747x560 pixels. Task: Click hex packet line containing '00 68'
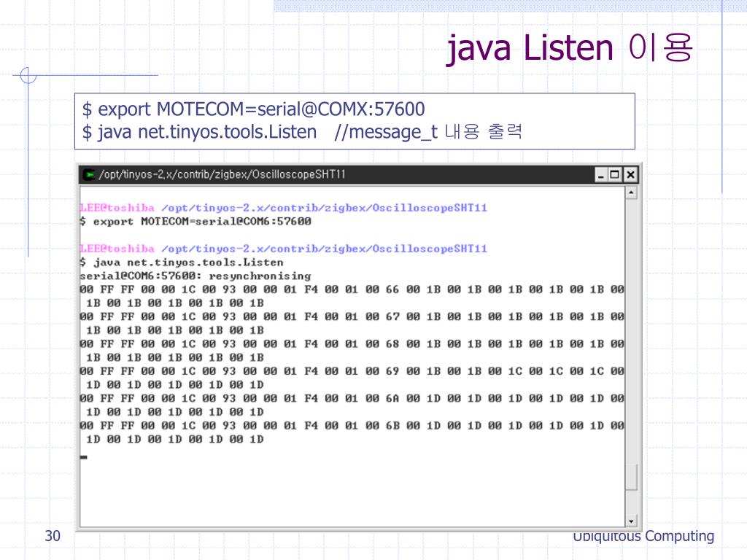pyautogui.click(x=352, y=344)
